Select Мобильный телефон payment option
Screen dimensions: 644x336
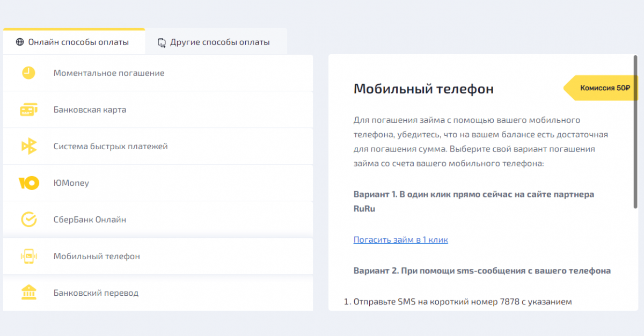[x=158, y=256]
